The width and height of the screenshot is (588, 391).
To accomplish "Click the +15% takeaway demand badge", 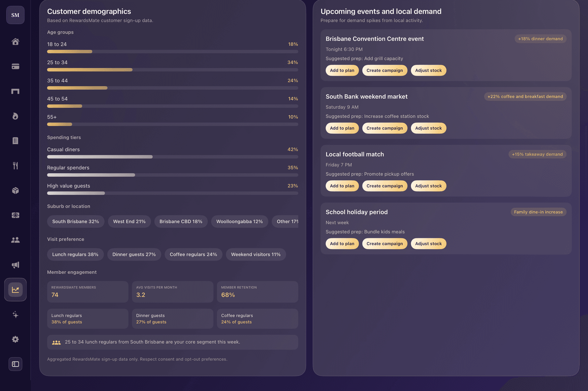I will click(x=537, y=154).
